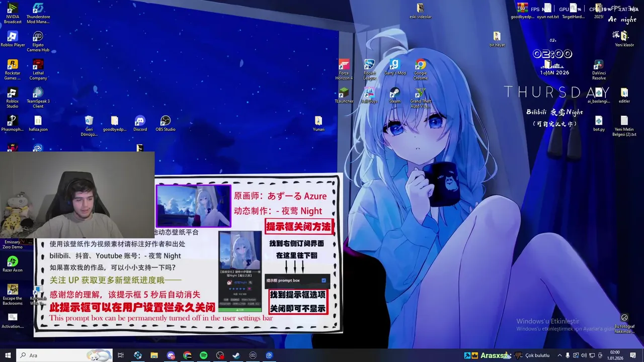Select the Google Chrome desktop shortcut
The width and height of the screenshot is (644, 362).
coord(421,69)
